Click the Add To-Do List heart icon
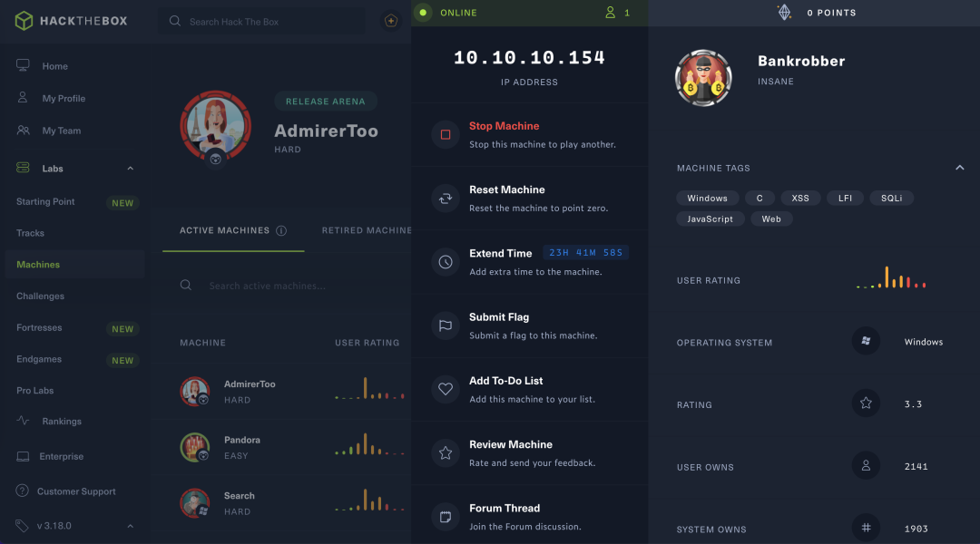The height and width of the screenshot is (544, 980). coord(446,389)
